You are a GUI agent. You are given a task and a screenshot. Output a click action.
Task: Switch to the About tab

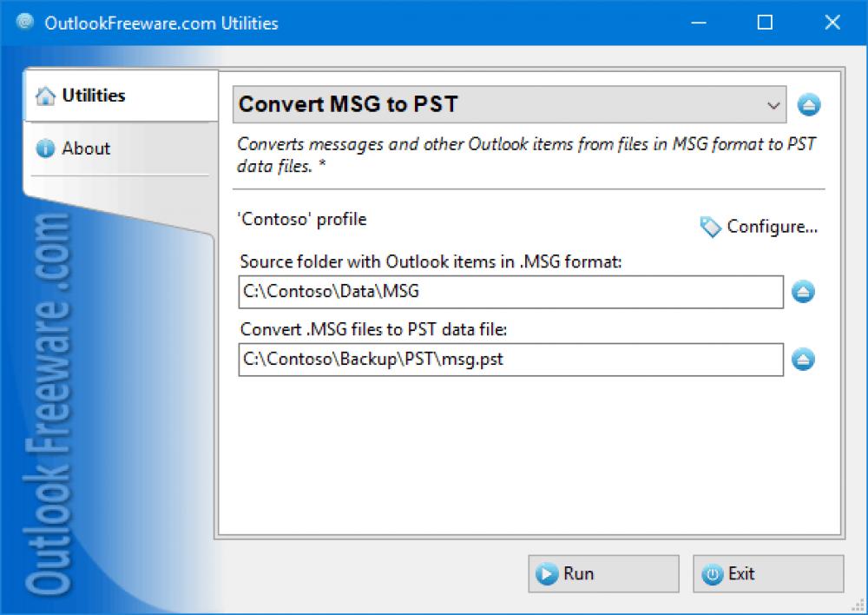coord(86,149)
